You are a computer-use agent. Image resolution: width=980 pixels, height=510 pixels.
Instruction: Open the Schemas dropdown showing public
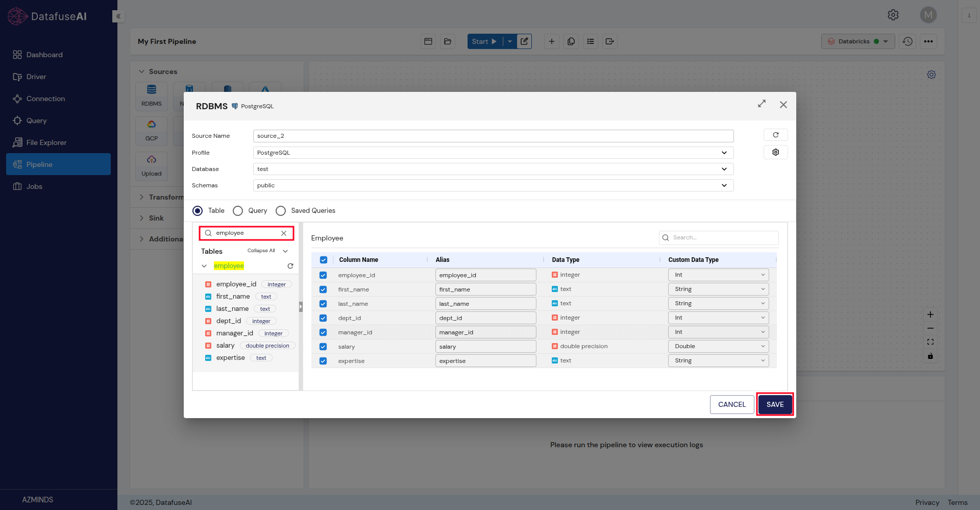pyautogui.click(x=493, y=185)
